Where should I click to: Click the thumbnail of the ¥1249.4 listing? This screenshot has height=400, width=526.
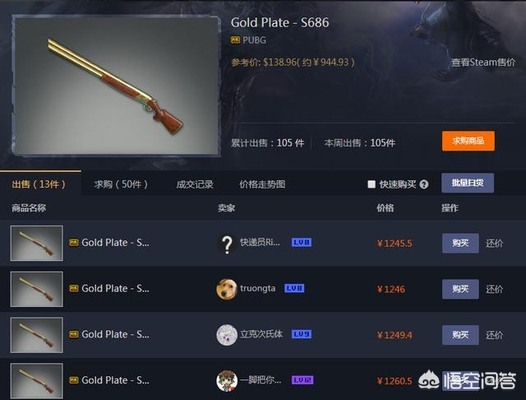click(x=37, y=335)
